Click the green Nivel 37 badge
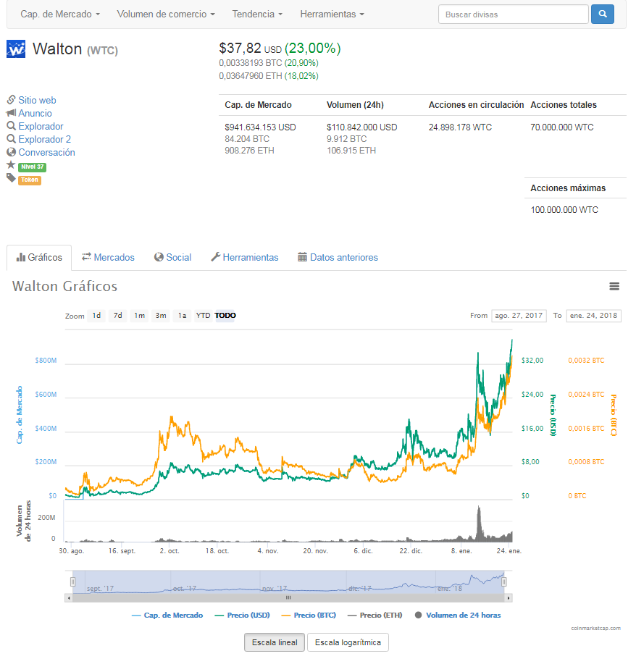Viewport: 636px width, 672px height. [32, 167]
